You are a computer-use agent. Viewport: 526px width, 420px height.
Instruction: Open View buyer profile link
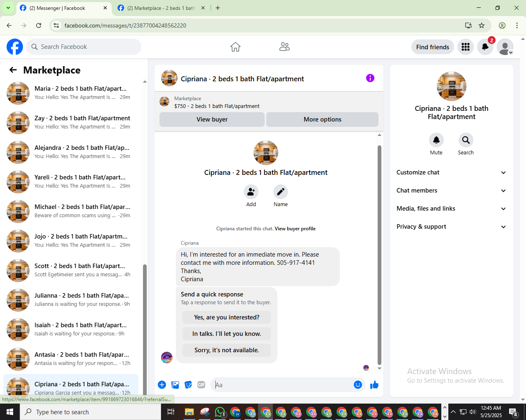tap(295, 229)
